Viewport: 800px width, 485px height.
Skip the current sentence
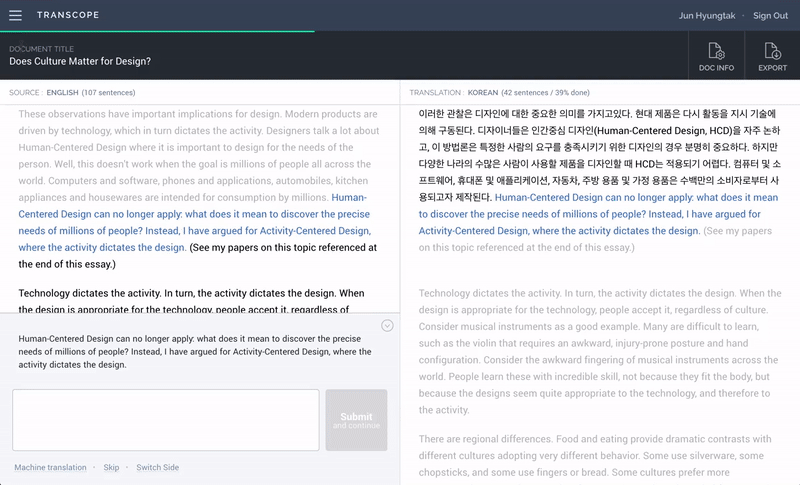point(111,468)
